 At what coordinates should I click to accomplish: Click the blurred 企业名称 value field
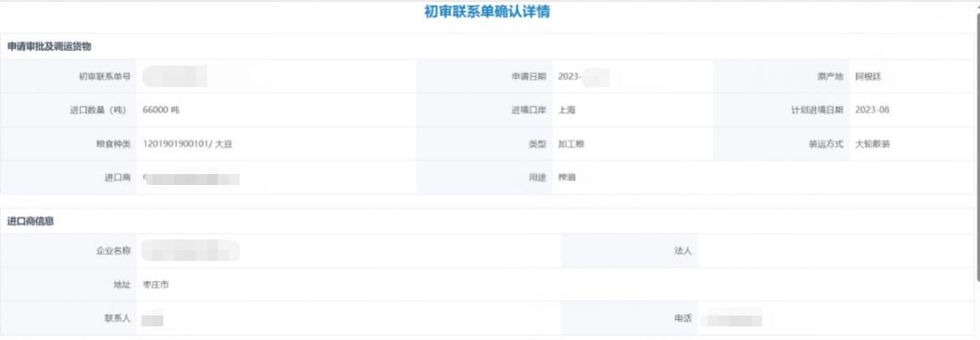190,250
